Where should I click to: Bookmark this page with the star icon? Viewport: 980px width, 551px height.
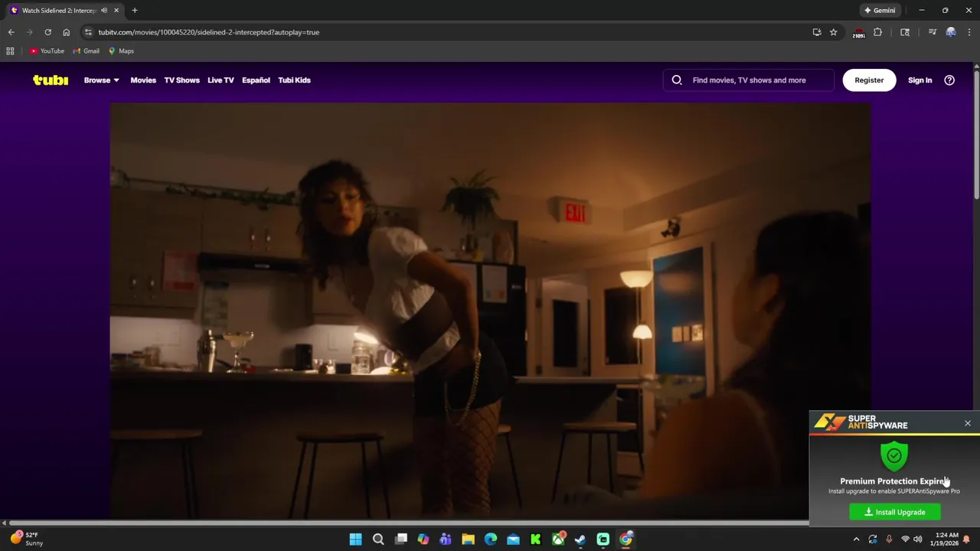coord(834,32)
